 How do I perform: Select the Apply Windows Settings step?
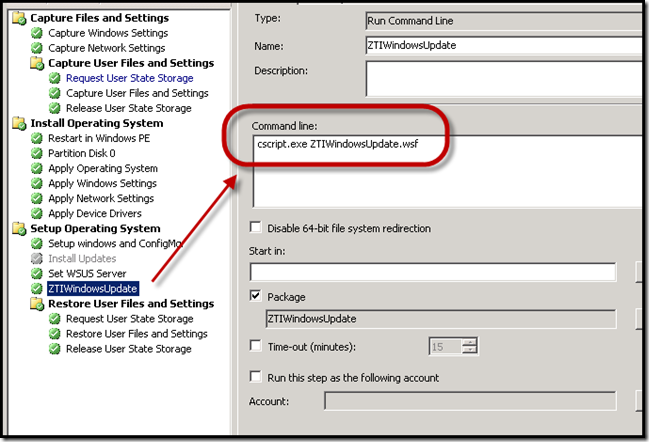[x=102, y=183]
